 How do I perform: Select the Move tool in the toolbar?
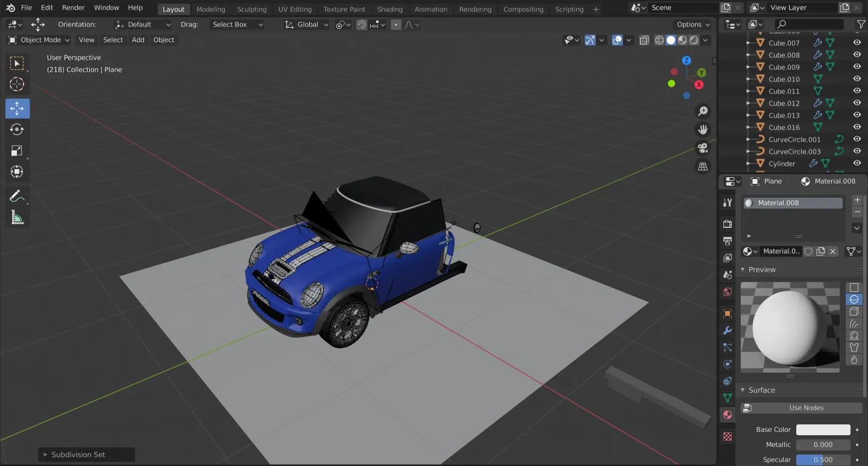[17, 108]
